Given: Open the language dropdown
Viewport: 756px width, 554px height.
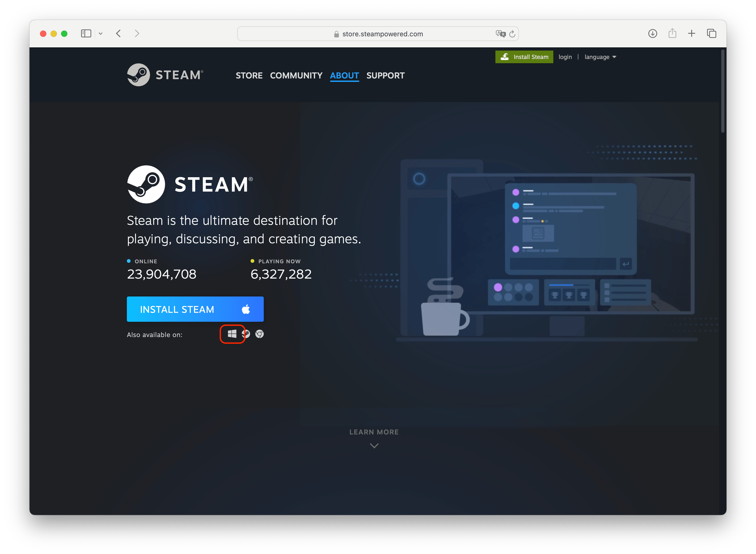Looking at the screenshot, I should coord(600,57).
